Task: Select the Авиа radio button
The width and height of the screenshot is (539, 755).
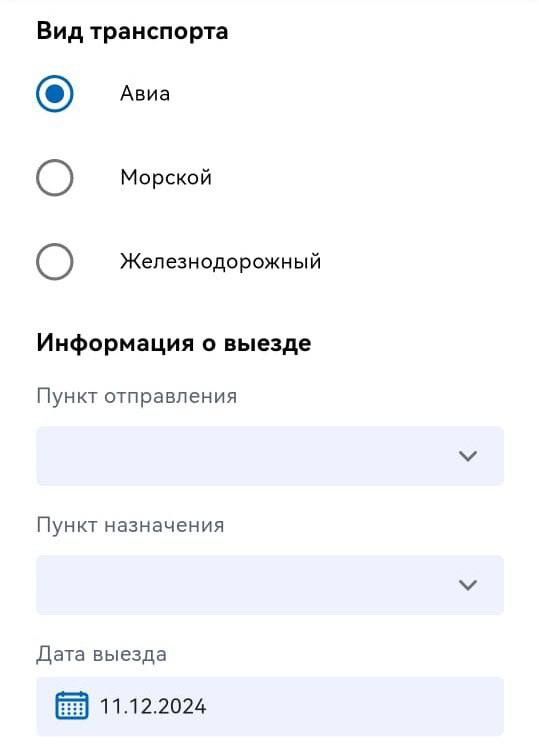Action: (x=54, y=93)
